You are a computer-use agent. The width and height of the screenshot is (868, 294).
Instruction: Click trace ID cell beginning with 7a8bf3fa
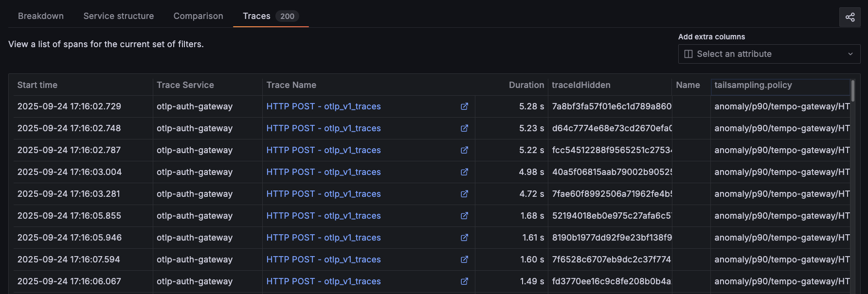click(611, 106)
